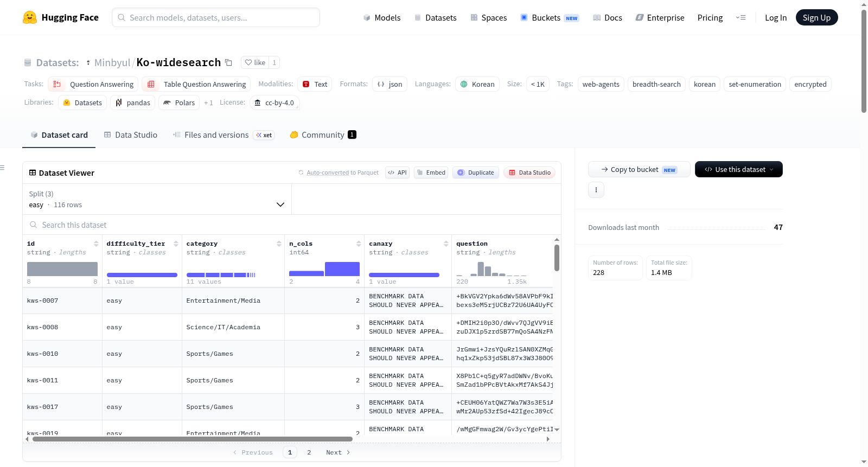Open the Community tab
This screenshot has width=868, height=467.
pyautogui.click(x=323, y=135)
